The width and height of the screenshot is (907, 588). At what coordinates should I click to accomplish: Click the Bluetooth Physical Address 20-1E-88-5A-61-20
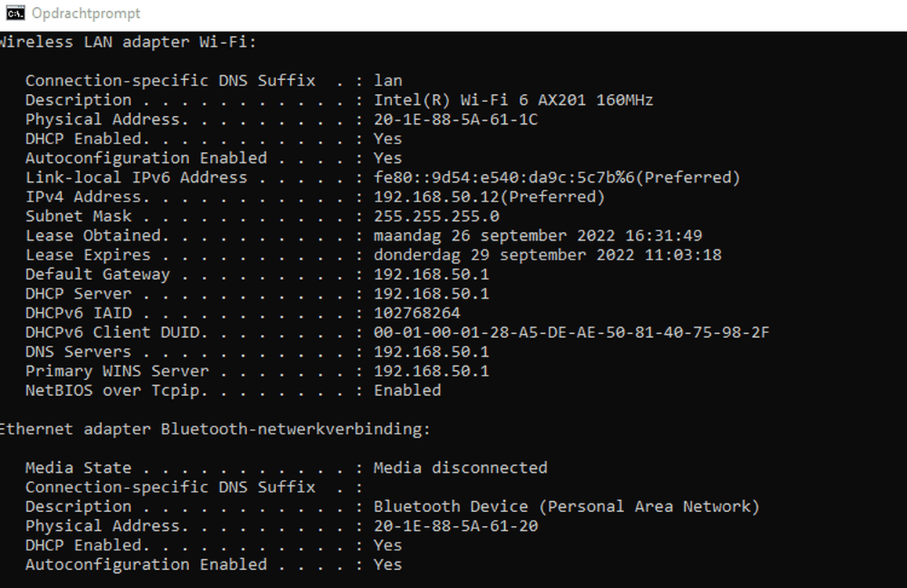click(x=455, y=525)
